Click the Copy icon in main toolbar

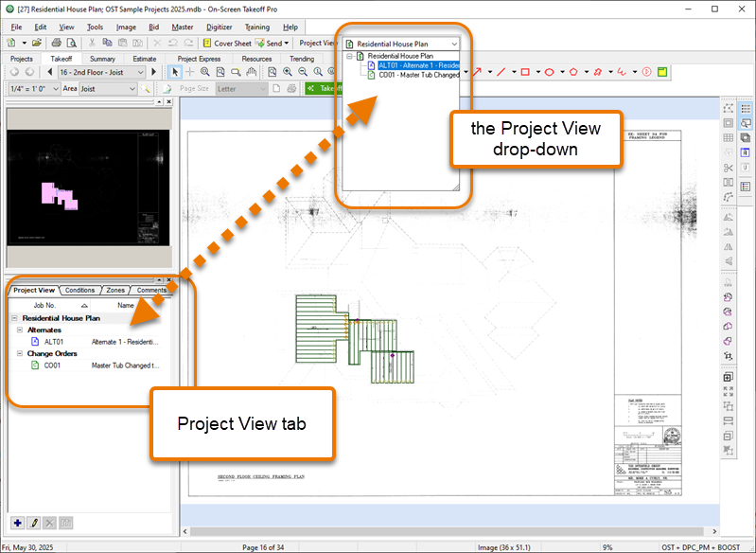108,43
